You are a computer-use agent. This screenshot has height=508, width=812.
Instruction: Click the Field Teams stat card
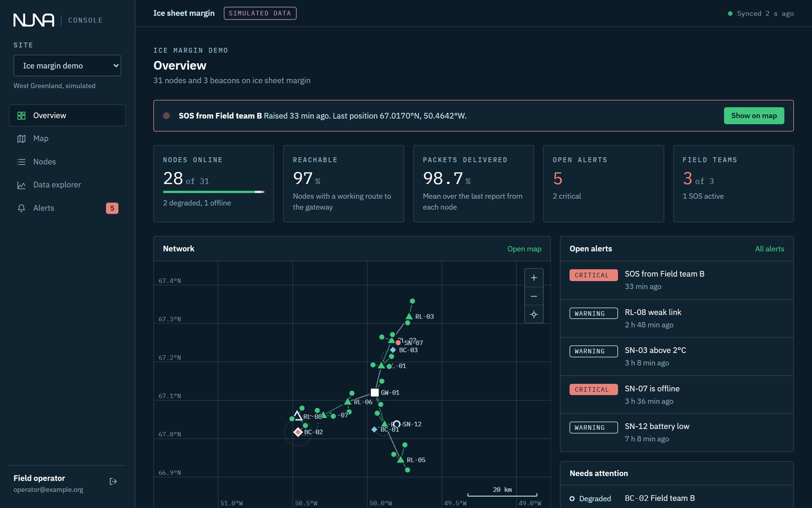pos(733,184)
